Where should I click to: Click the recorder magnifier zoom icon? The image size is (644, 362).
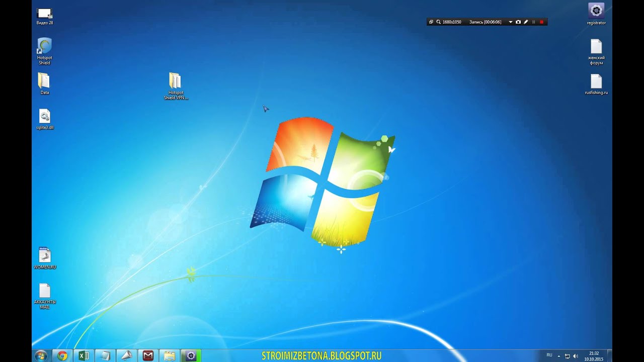coord(438,22)
